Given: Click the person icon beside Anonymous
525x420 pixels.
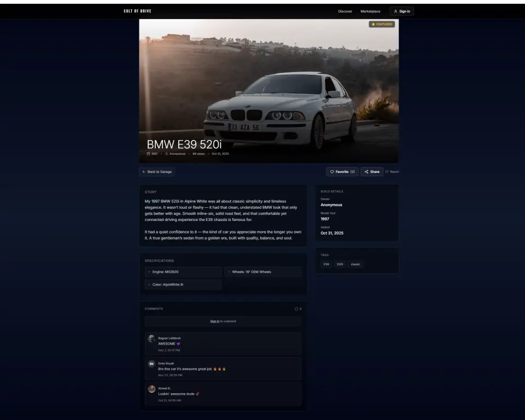Looking at the screenshot, I should (166, 154).
